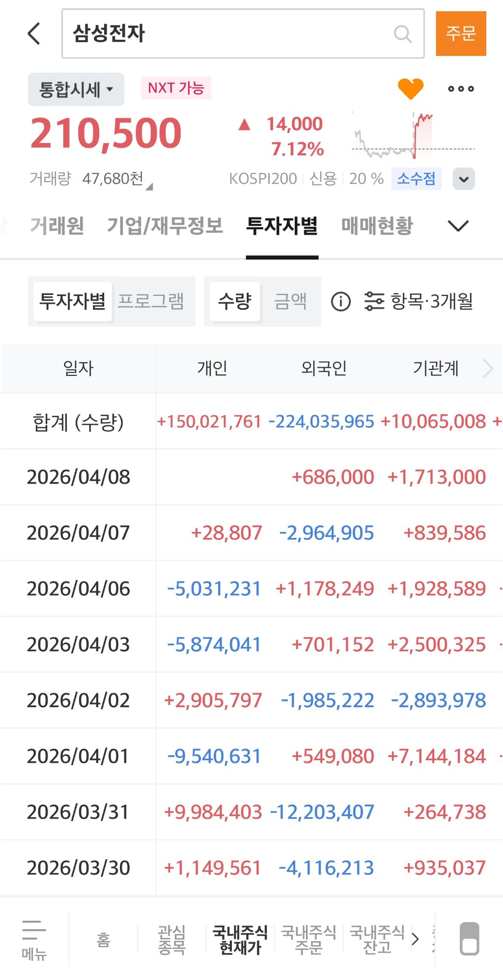Tap the 일자 column header

[78, 368]
